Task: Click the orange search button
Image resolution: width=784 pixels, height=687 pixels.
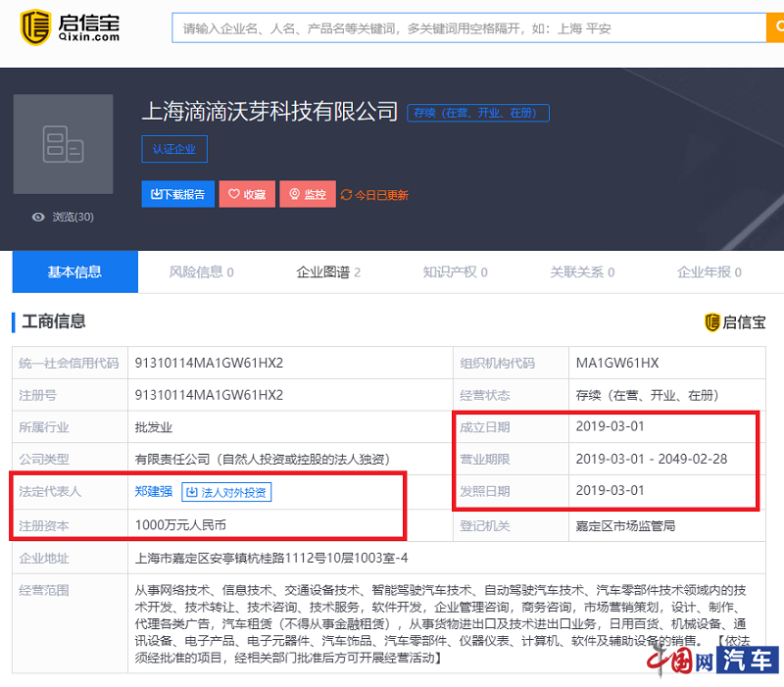Action: pyautogui.click(x=775, y=27)
